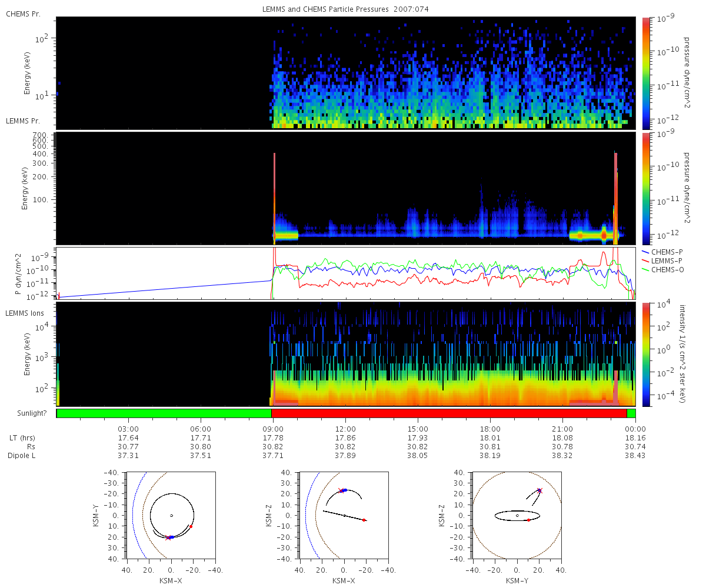
Task: Click the plot title LEMMS and CHEMS Particle Pressures
Action: pos(345,9)
